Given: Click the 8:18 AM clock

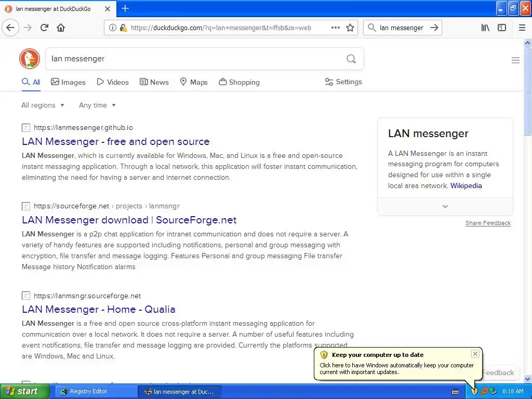Looking at the screenshot, I should click(513, 392).
